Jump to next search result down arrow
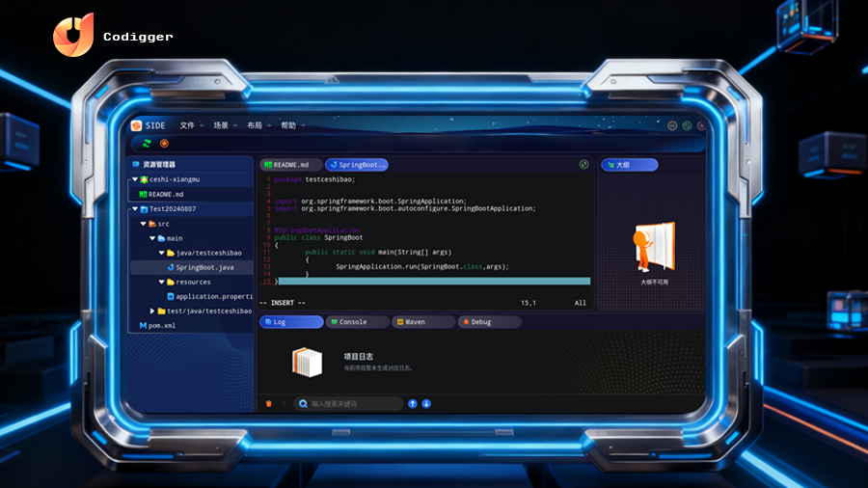868x488 pixels. tap(426, 403)
